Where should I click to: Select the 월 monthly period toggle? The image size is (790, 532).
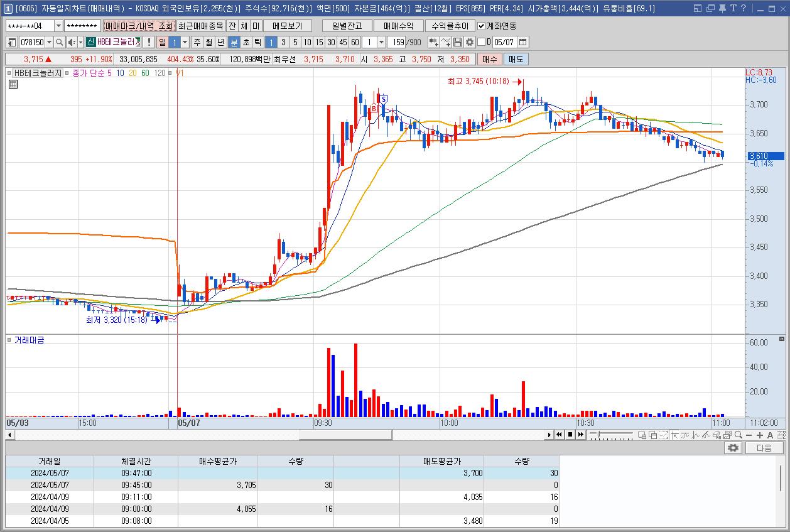[x=209, y=42]
